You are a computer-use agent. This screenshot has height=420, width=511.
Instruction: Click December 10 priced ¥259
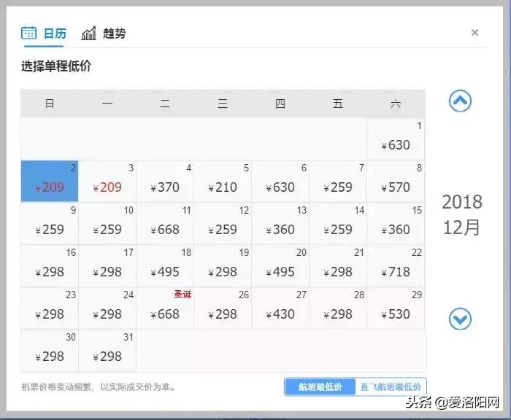coord(107,223)
